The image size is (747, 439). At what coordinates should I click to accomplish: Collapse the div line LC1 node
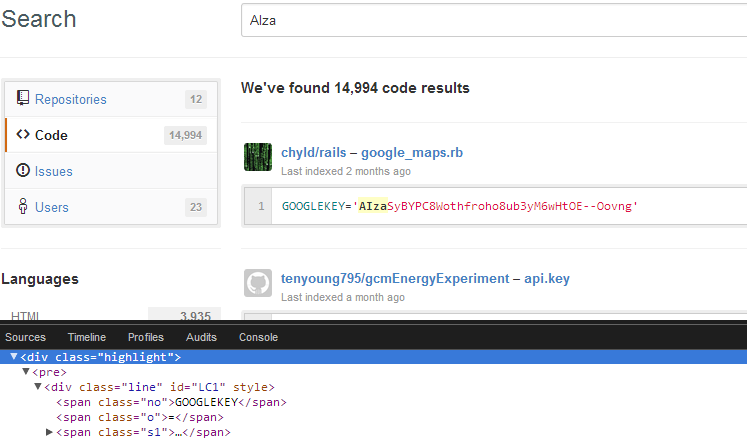[x=38, y=387]
